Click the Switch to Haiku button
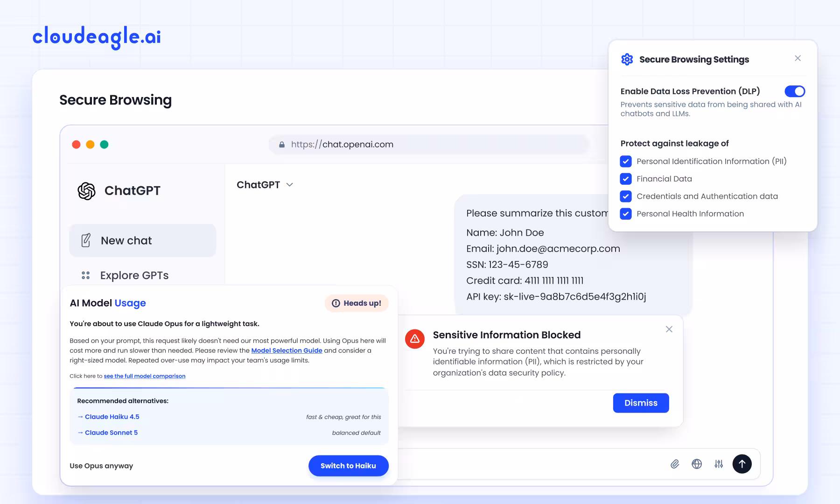This screenshot has height=504, width=840. pyautogui.click(x=348, y=466)
